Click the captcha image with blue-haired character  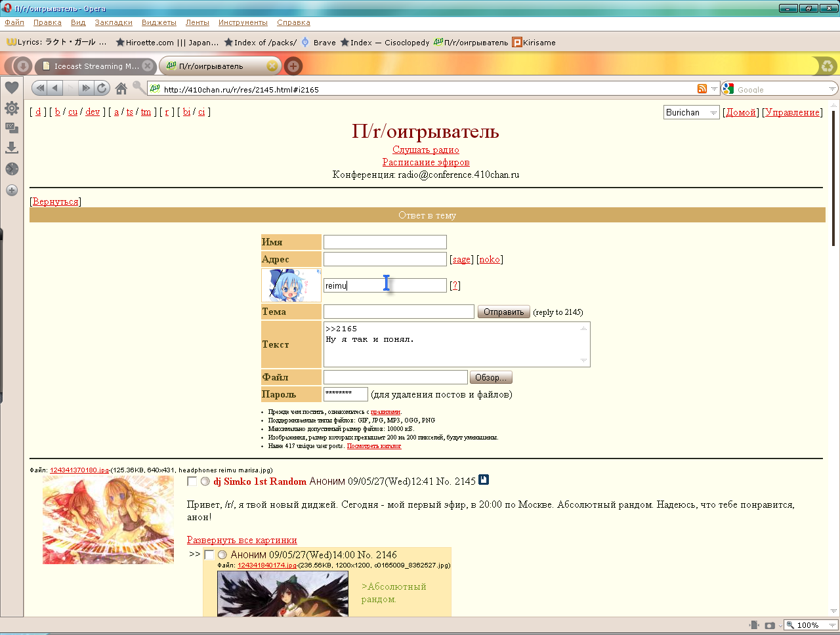(291, 285)
